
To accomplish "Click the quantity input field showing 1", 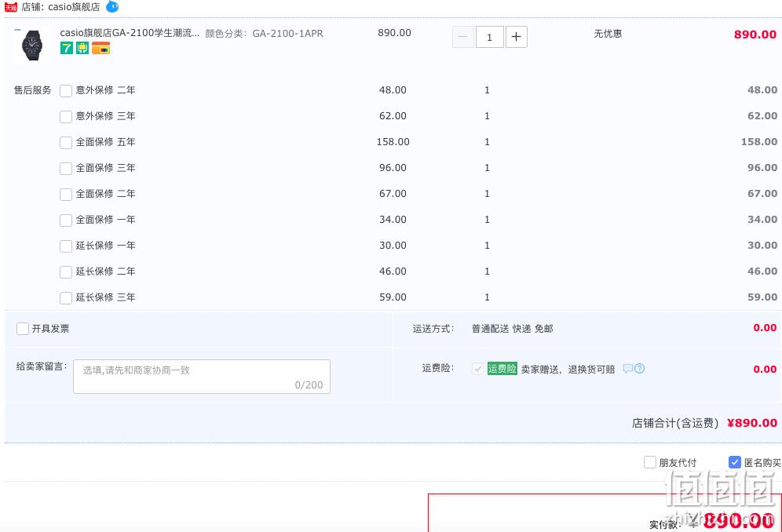I will [x=489, y=37].
